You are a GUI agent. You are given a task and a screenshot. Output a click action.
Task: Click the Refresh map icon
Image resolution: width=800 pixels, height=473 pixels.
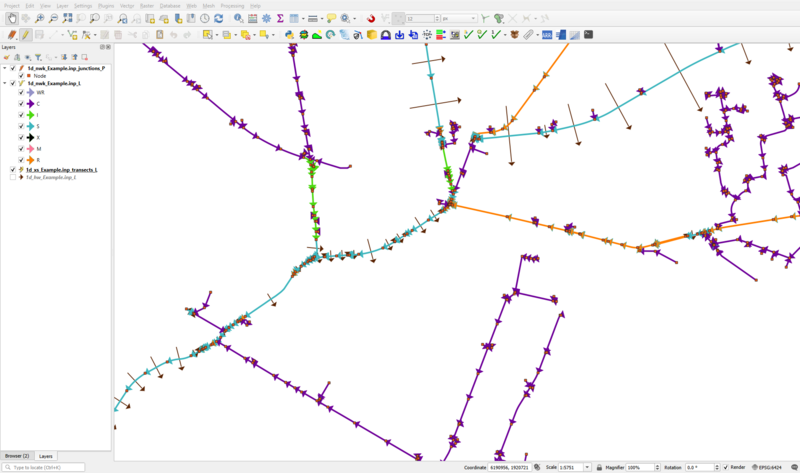click(218, 19)
